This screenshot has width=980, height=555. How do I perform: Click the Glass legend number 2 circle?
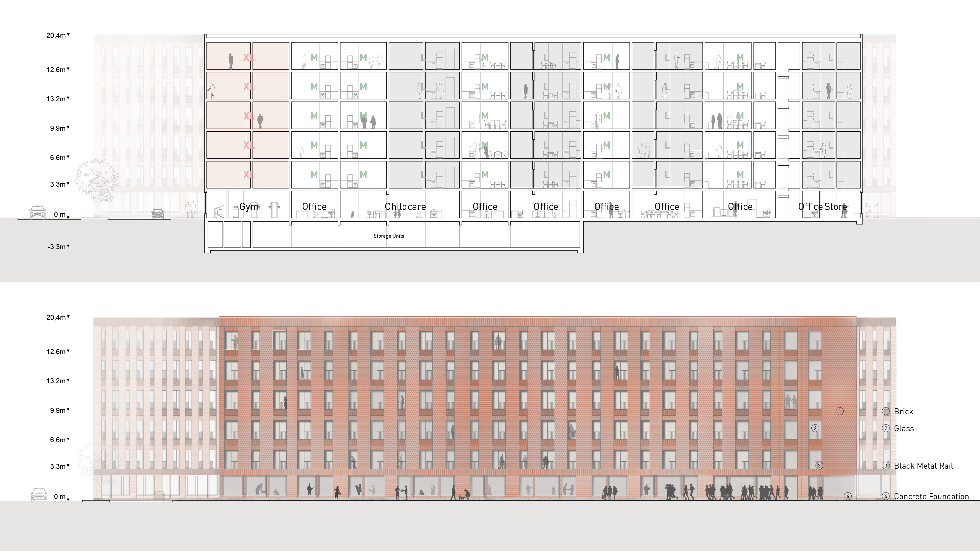(886, 428)
